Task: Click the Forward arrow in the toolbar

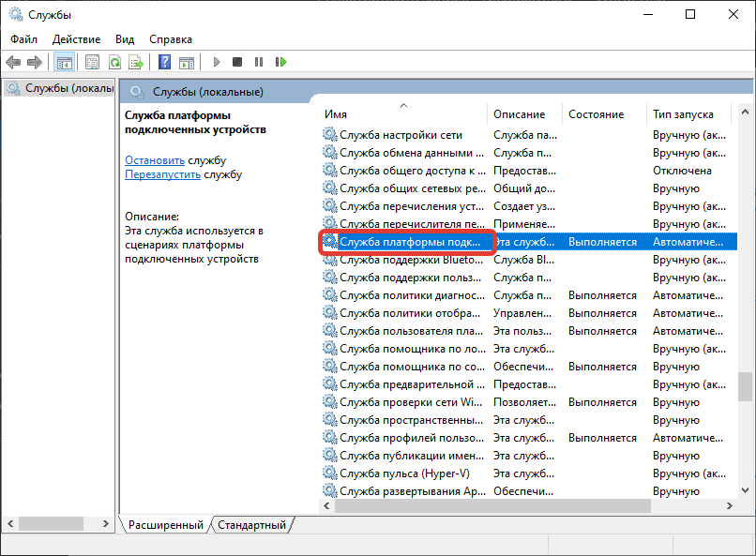Action: pyautogui.click(x=35, y=62)
